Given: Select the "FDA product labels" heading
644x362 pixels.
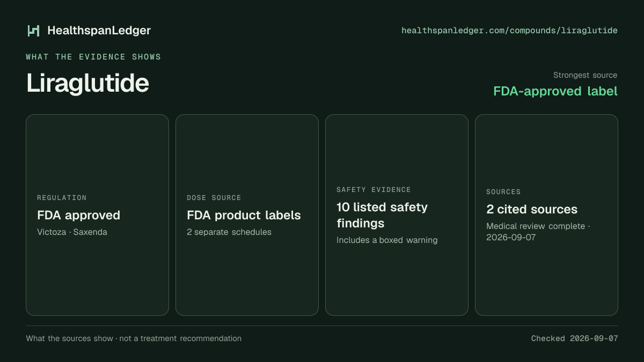Looking at the screenshot, I should pos(244,216).
